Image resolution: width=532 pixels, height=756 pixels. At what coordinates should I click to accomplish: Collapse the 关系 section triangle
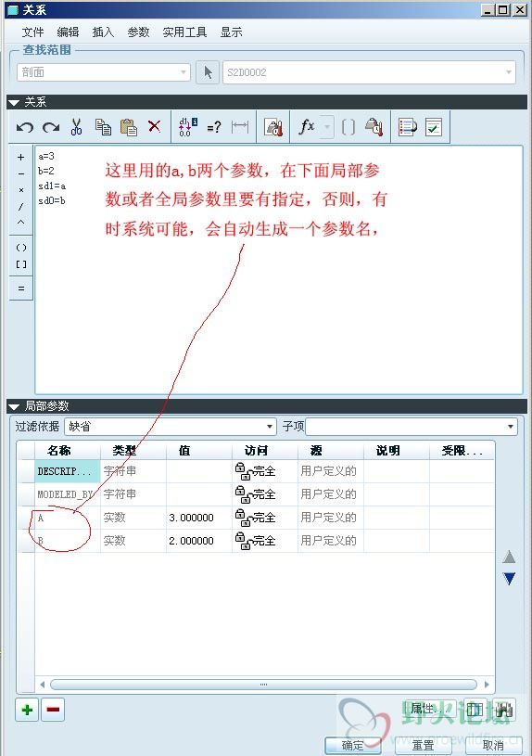tap(14, 102)
